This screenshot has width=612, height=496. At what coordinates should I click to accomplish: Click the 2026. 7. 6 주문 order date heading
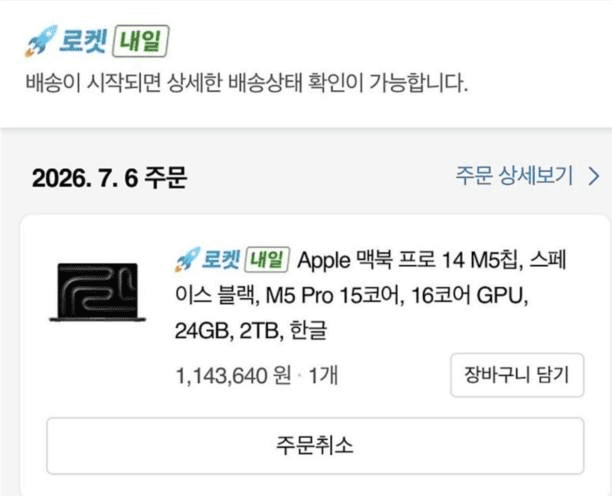(110, 178)
